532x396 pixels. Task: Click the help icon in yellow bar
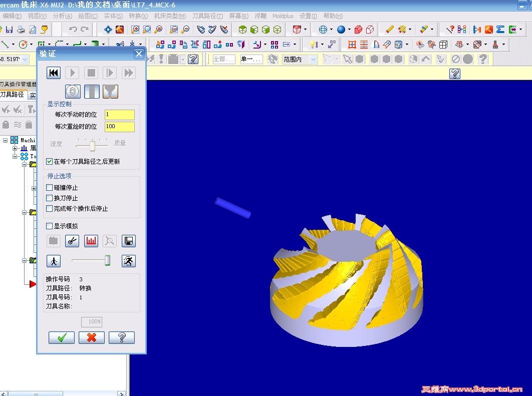pyautogui.click(x=455, y=74)
